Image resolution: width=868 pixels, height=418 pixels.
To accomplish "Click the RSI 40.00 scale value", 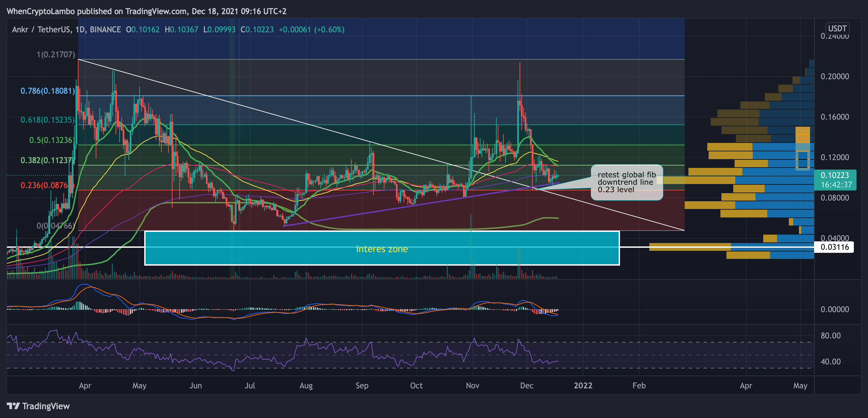I will point(831,362).
